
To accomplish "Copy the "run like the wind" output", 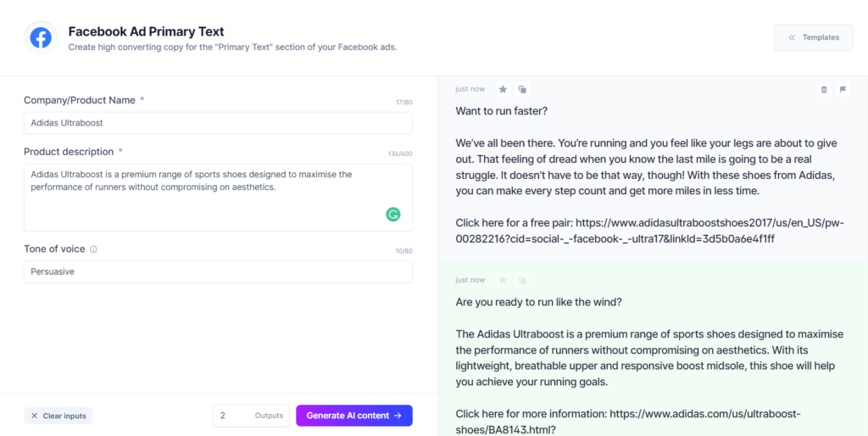I will (x=522, y=280).
